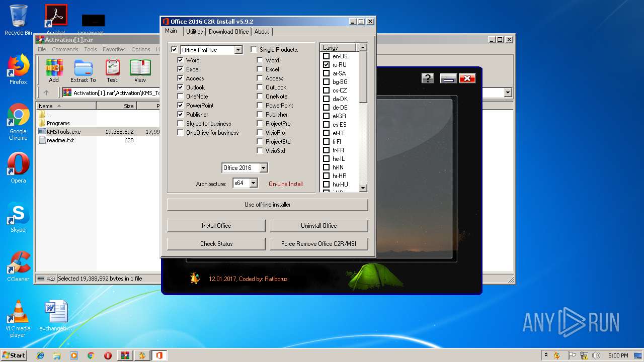The height and width of the screenshot is (362, 644).
Task: Click the Office C2R taskbar button
Action: point(159,355)
